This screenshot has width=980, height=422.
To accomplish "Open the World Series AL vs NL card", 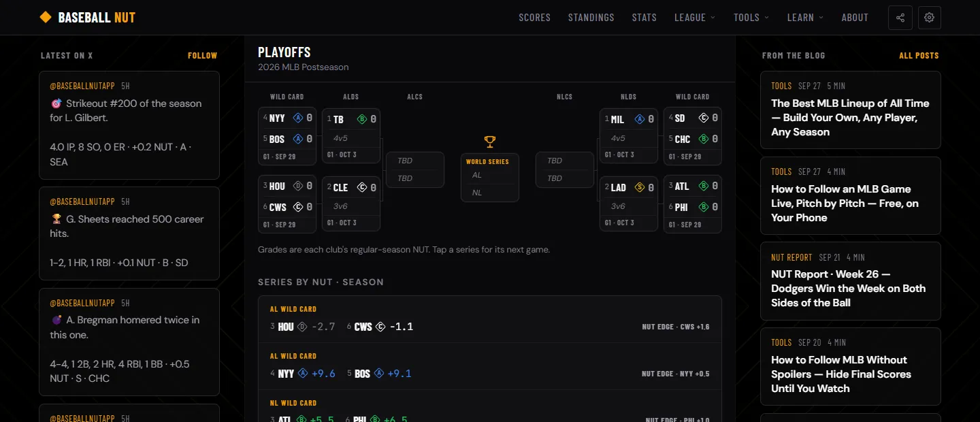I will tap(490, 178).
